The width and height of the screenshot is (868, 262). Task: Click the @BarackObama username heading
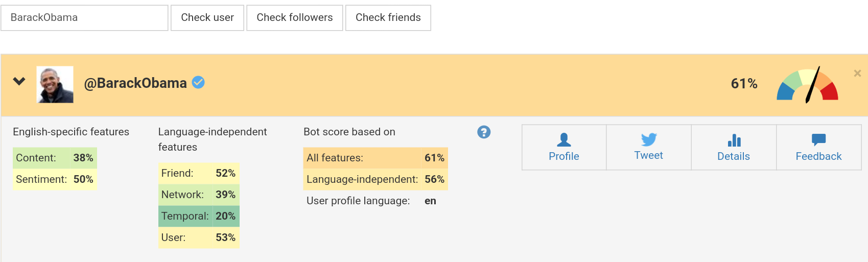pyautogui.click(x=135, y=83)
